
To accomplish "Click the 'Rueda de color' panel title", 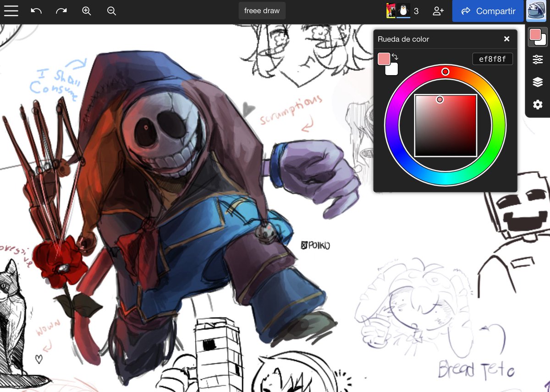I will [x=403, y=39].
